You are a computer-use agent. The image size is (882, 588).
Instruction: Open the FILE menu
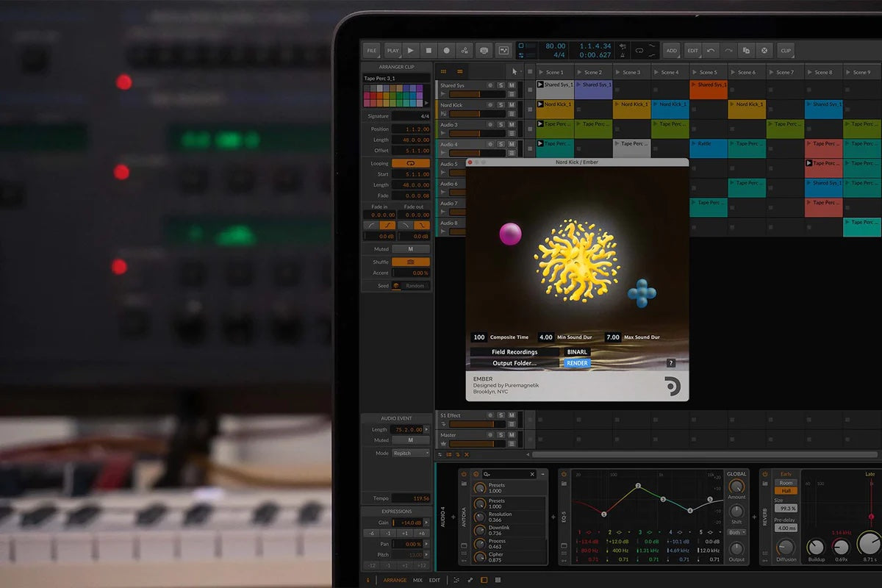371,50
